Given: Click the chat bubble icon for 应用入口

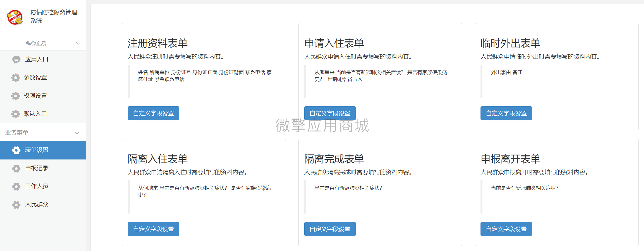Looking at the screenshot, I should [16, 59].
